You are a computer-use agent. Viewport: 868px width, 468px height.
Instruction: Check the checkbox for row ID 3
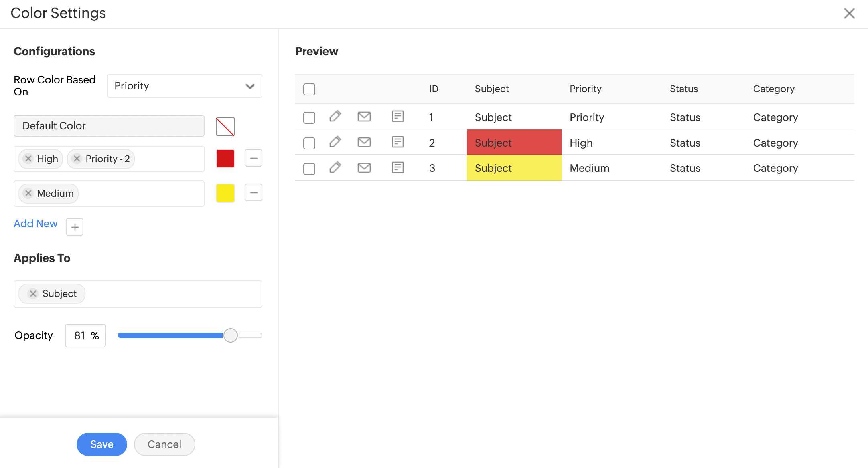pos(309,169)
